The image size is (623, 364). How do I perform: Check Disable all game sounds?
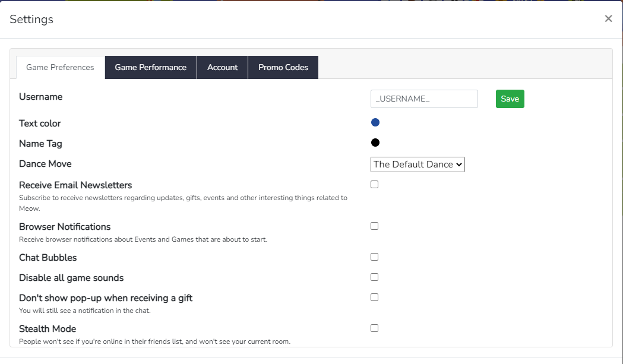(374, 277)
